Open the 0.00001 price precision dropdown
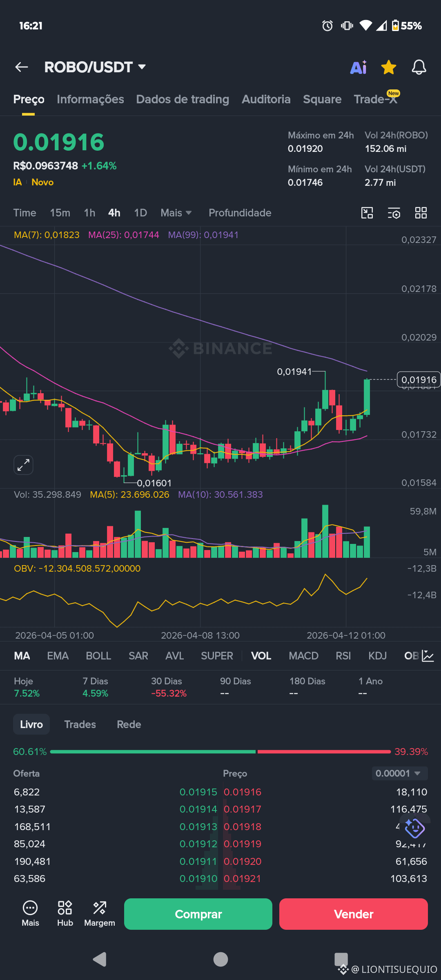This screenshot has height=980, width=441. coord(400,773)
